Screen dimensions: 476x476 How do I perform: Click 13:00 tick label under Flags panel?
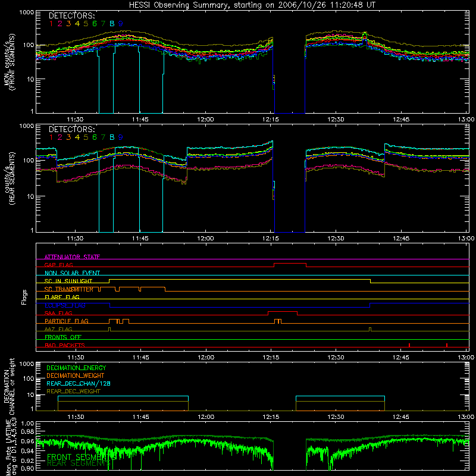tap(466, 358)
